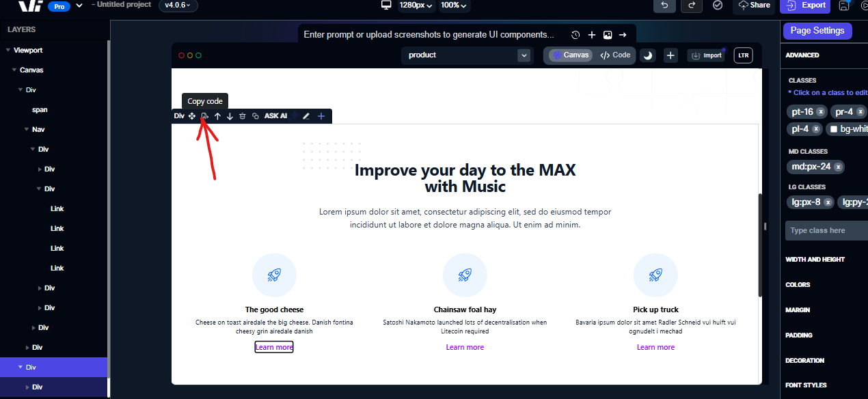This screenshot has height=399, width=868.
Task: Click the blue plus icon in the Div toolbar
Action: (x=321, y=116)
